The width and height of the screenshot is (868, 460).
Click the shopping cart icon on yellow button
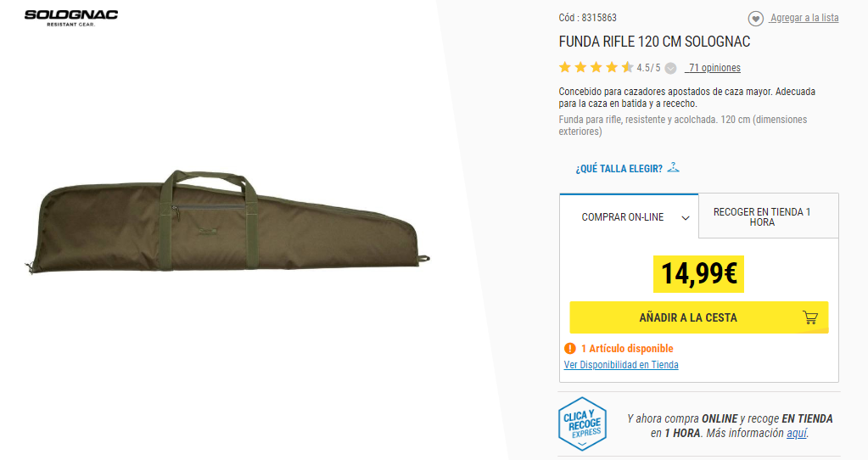[x=809, y=317]
